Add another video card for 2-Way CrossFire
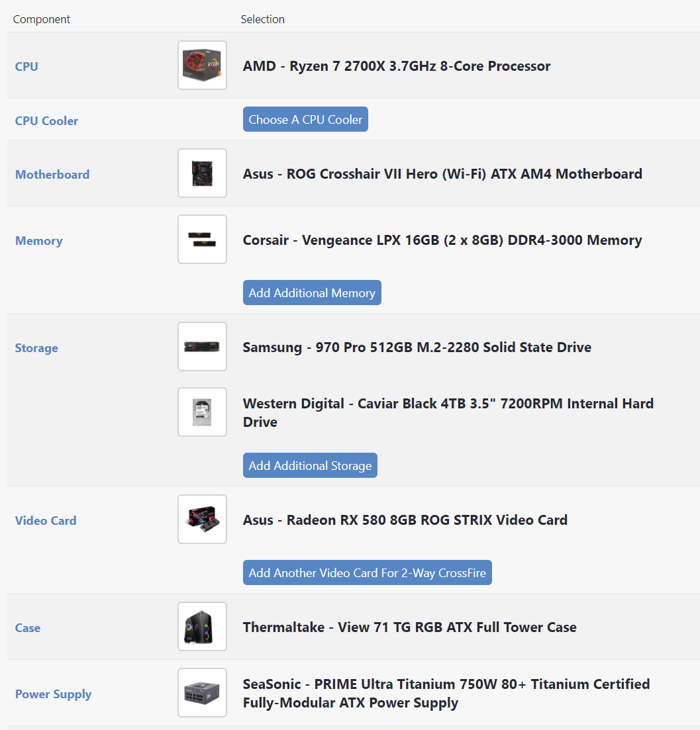This screenshot has width=700, height=730. pos(367,573)
